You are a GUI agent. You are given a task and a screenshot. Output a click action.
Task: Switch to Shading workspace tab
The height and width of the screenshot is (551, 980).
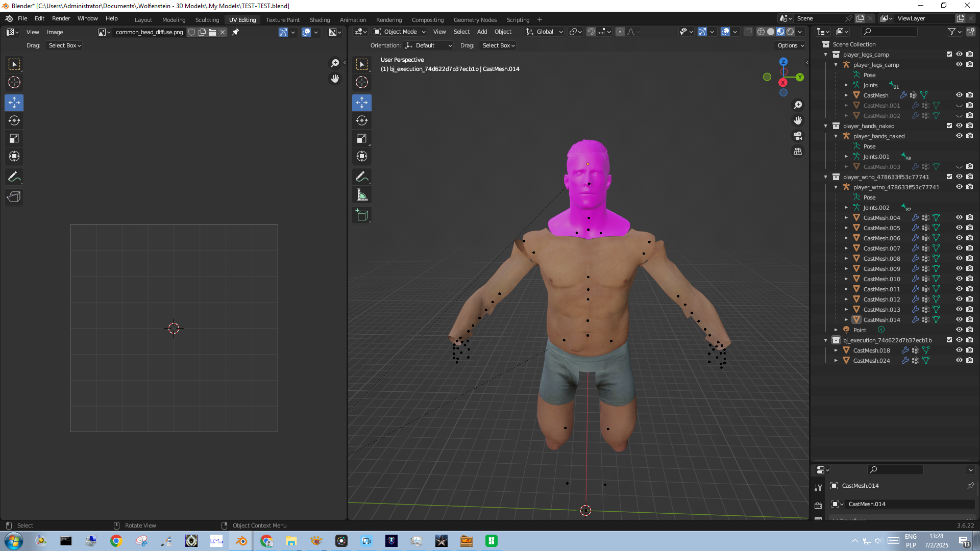(x=320, y=20)
